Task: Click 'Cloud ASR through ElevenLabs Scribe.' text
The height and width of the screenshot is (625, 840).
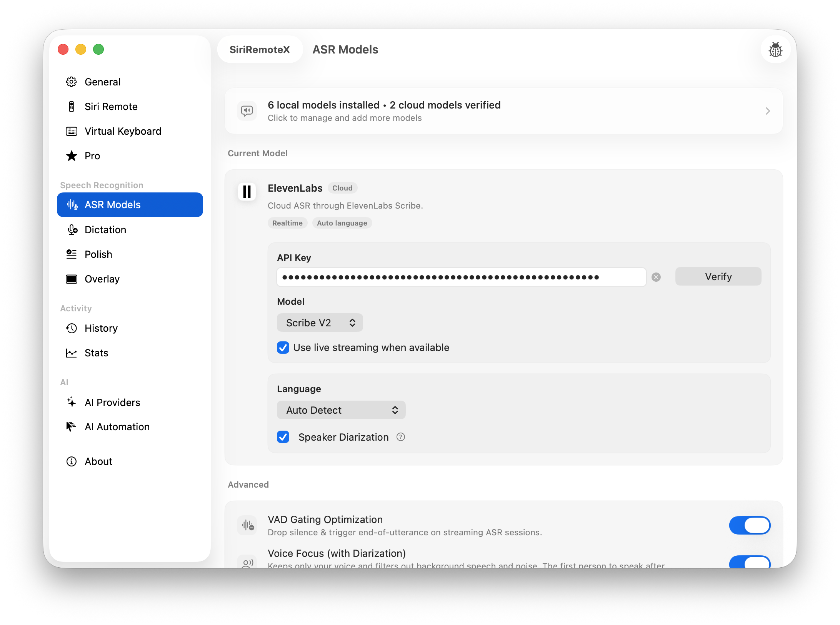Action: pos(345,206)
